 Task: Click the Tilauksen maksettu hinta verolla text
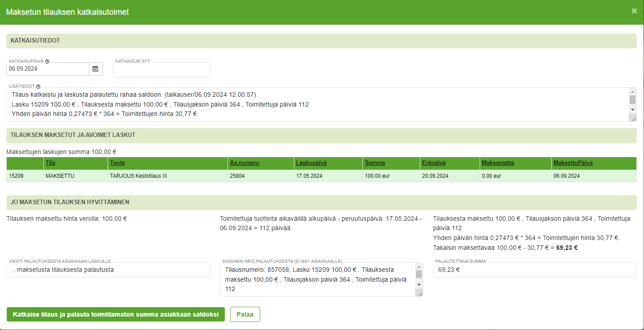[x=67, y=219]
